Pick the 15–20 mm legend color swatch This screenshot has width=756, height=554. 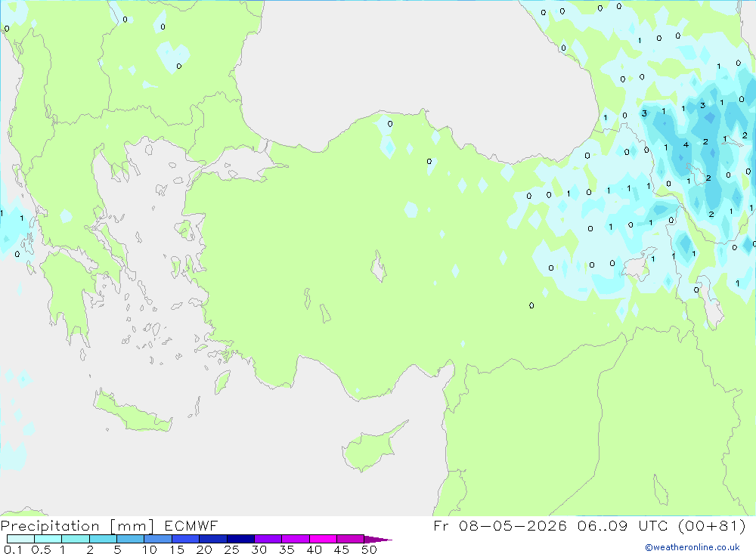click(x=185, y=539)
